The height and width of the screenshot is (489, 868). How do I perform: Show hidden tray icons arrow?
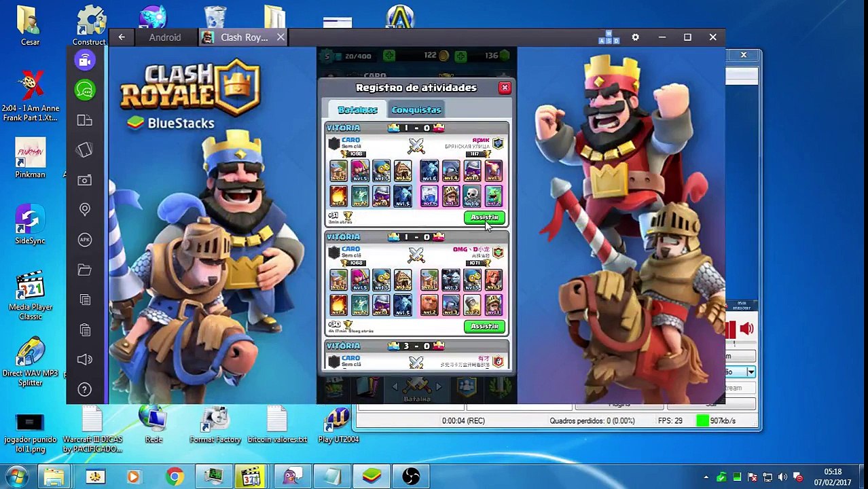click(706, 477)
